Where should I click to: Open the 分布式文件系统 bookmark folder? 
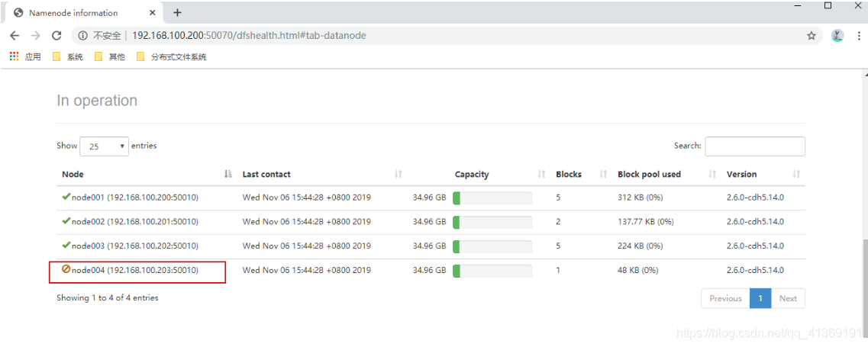point(171,56)
